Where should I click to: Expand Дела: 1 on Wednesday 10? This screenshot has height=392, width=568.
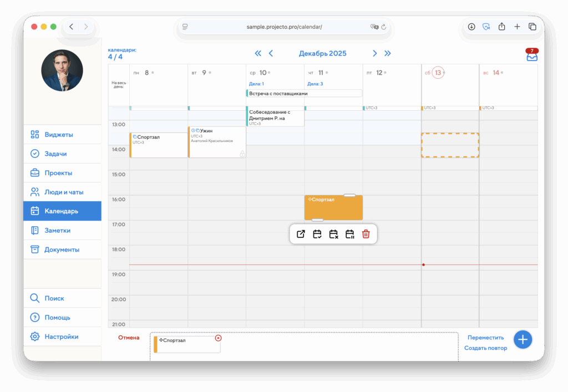(x=256, y=84)
